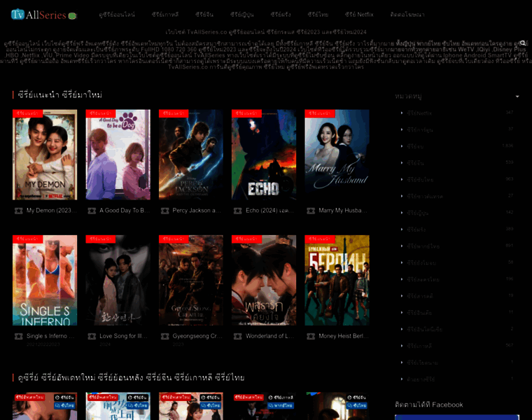Click star icon beside Percy Jackson
532x420 pixels.
[165, 211]
